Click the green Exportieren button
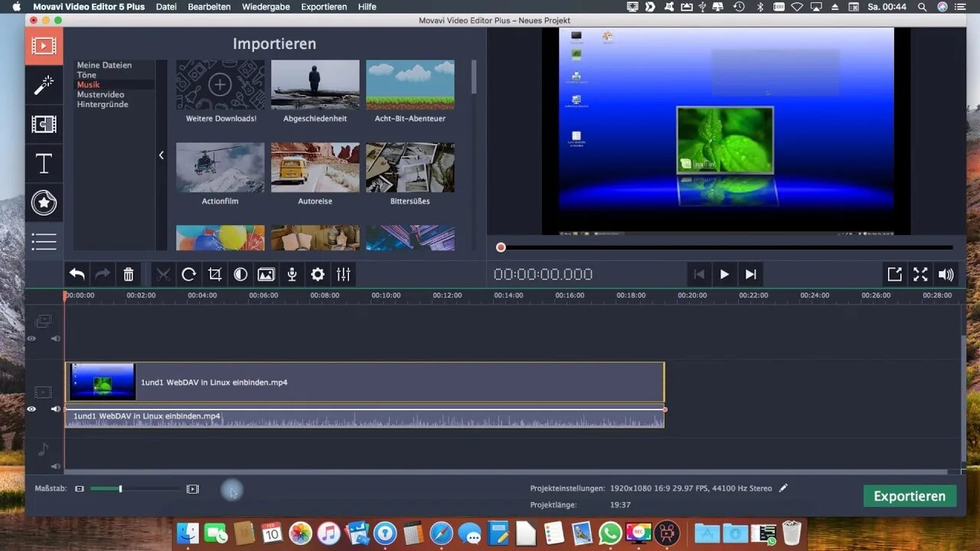 tap(910, 496)
